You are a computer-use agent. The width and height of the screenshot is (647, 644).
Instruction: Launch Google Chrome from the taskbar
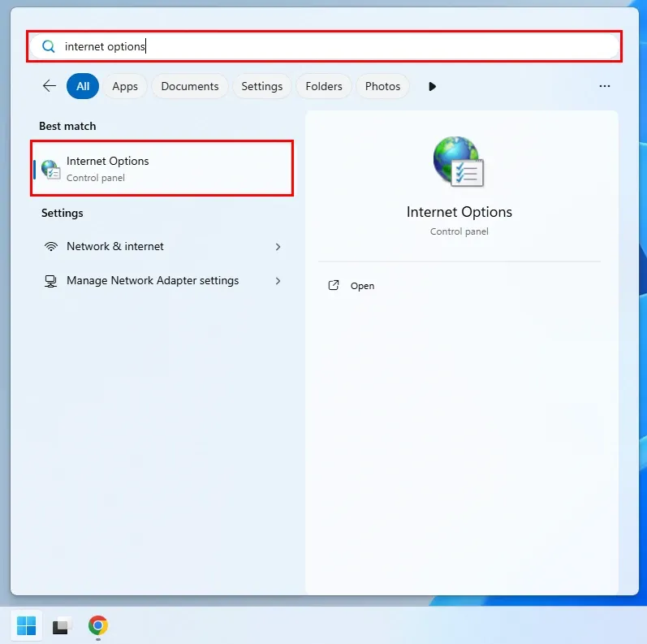pyautogui.click(x=97, y=625)
